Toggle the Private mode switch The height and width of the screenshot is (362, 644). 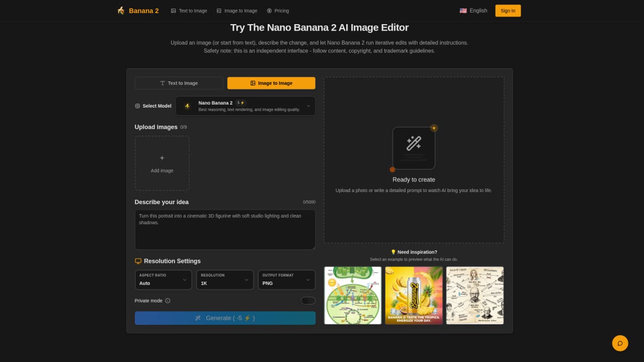coord(308,301)
